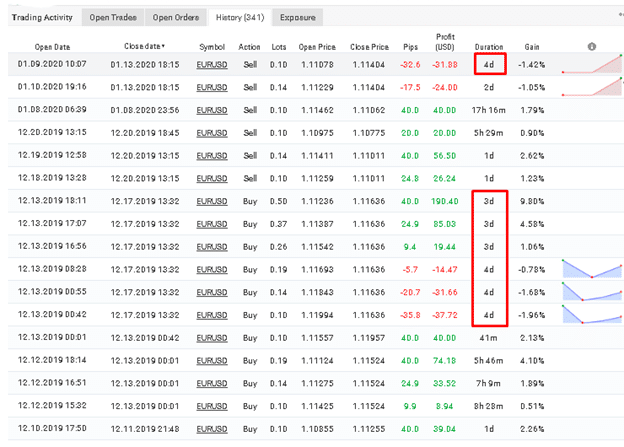This screenshot has height=447, width=624.
Task: Open EURUSD link for trade opened 12.13.2019 17:07
Action: (212, 224)
